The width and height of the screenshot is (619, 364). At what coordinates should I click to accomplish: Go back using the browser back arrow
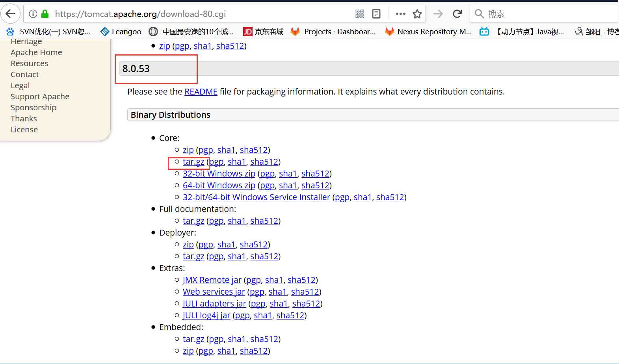(x=11, y=14)
